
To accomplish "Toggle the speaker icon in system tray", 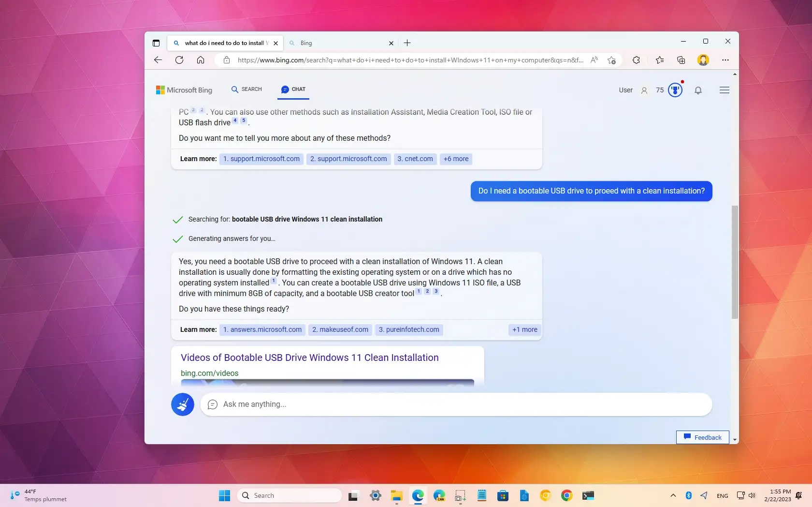I will (752, 495).
